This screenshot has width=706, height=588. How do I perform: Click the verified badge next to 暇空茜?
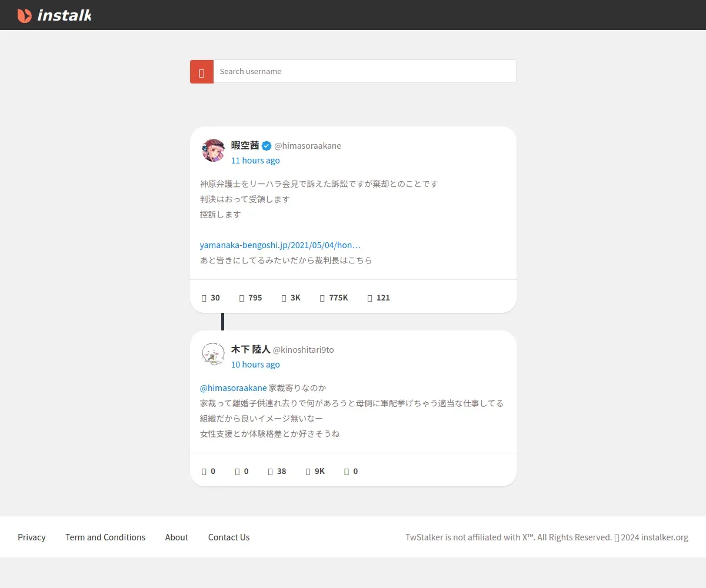click(x=267, y=146)
